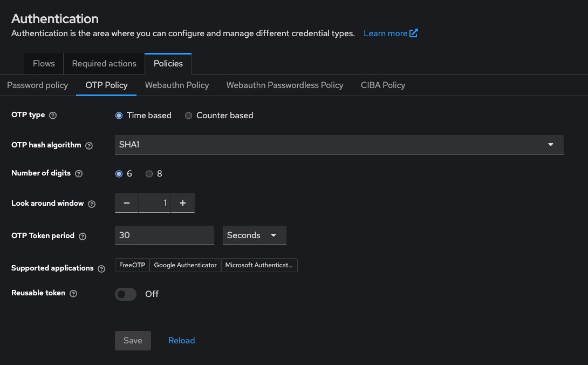
Task: Click the OTP Token period input field
Action: (165, 235)
